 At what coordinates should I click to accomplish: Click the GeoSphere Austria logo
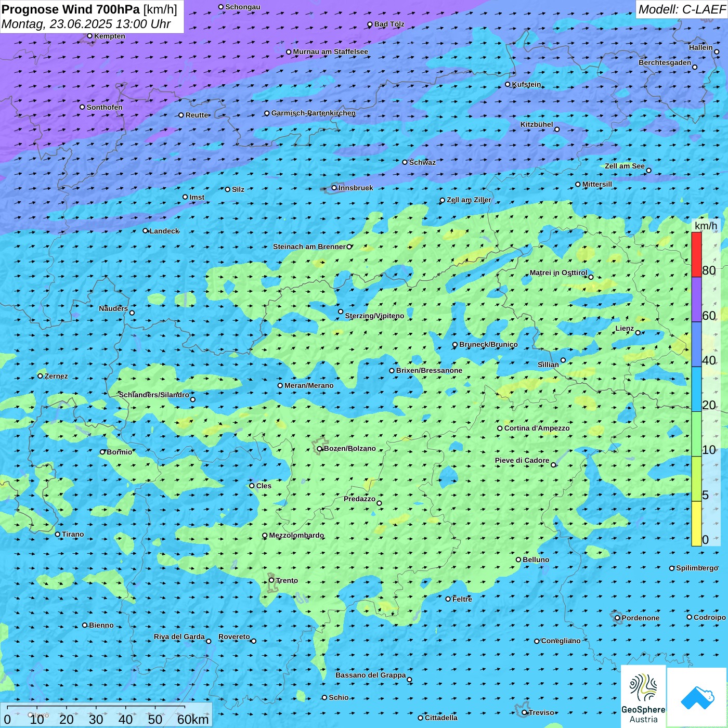[x=643, y=697]
